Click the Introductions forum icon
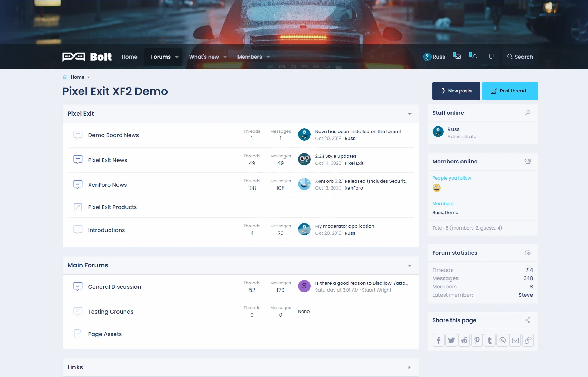The width and height of the screenshot is (588, 377). [x=78, y=230]
